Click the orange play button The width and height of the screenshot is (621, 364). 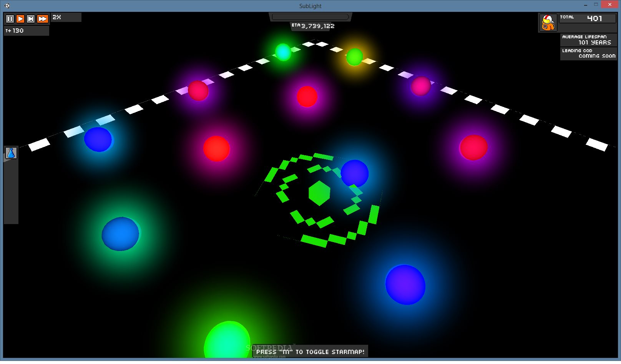pos(20,18)
